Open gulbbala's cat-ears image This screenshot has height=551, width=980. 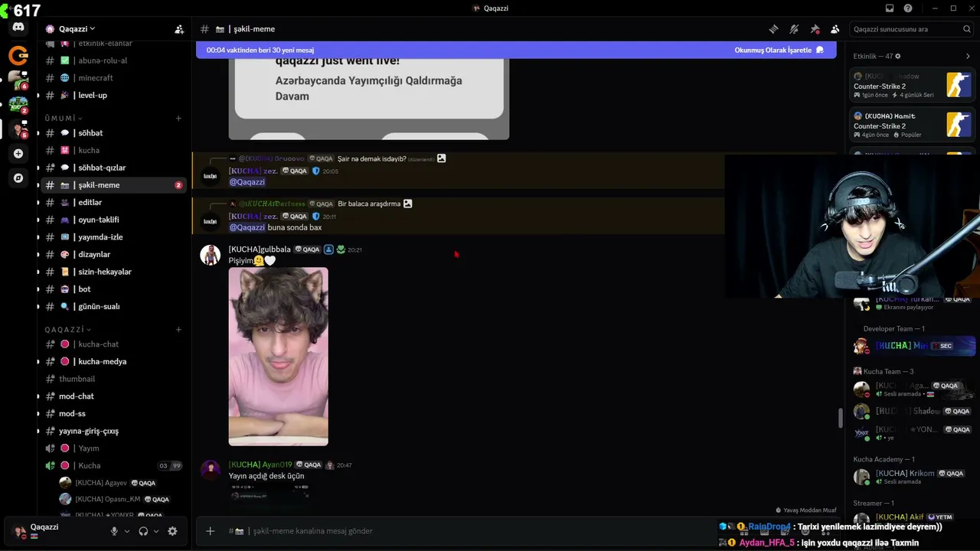tap(279, 357)
